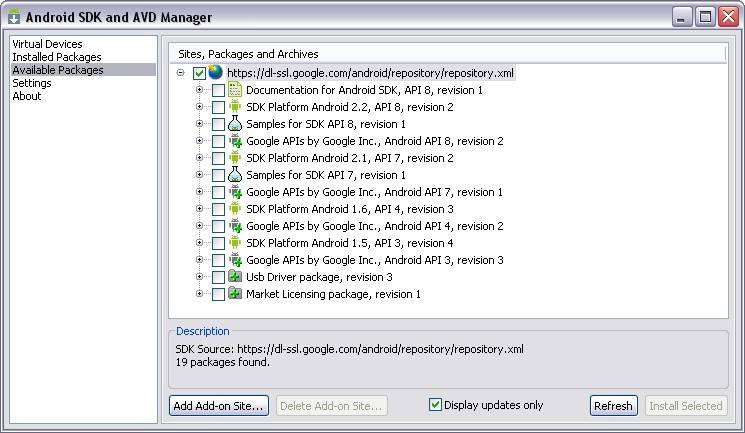745x433 pixels.
Task: Check SDK Platform Android 1.6 checkbox
Action: [218, 209]
